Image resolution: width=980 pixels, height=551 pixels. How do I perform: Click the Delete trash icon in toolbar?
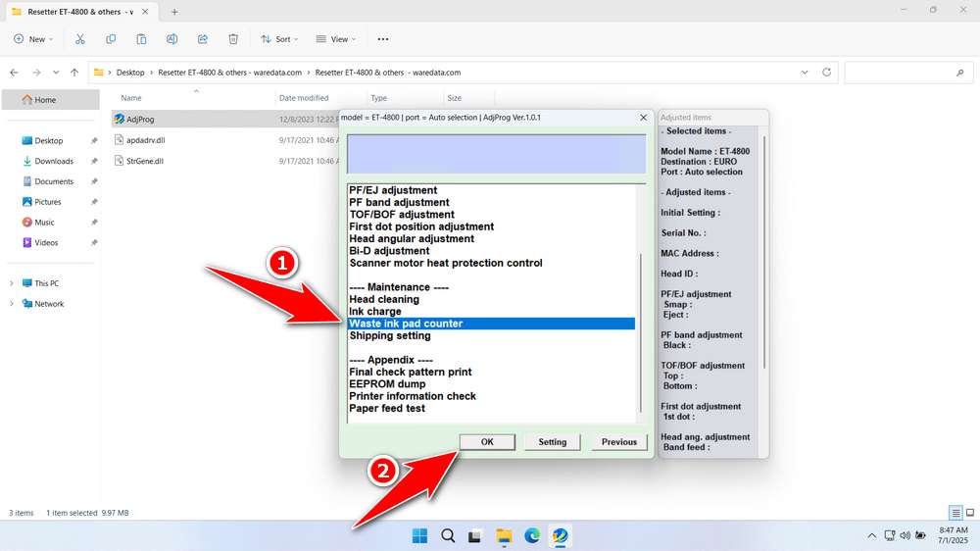point(233,39)
